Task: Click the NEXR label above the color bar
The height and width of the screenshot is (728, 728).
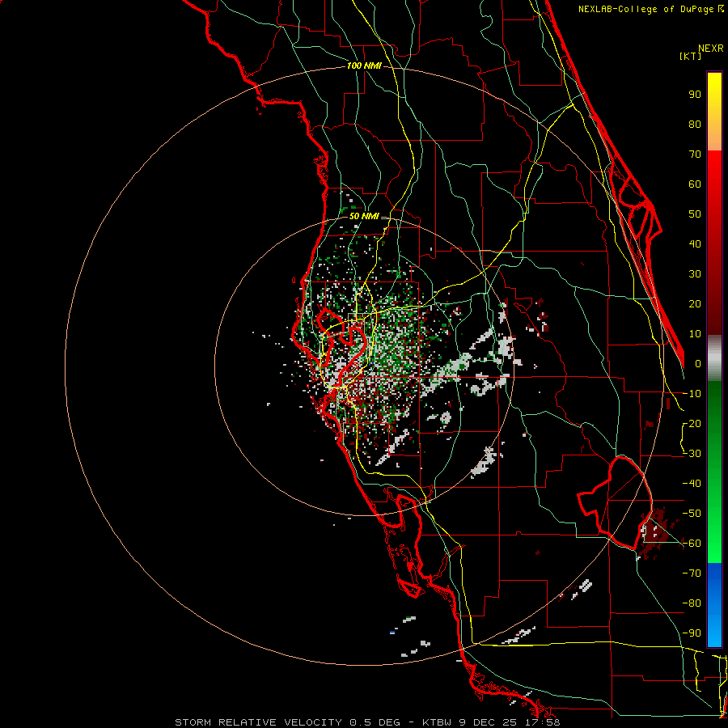Action: click(x=710, y=49)
